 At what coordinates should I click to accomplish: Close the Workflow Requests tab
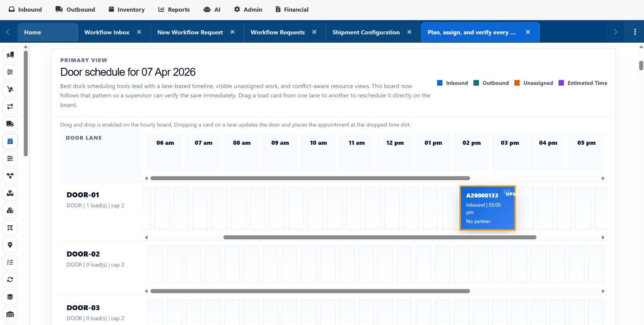(x=314, y=32)
